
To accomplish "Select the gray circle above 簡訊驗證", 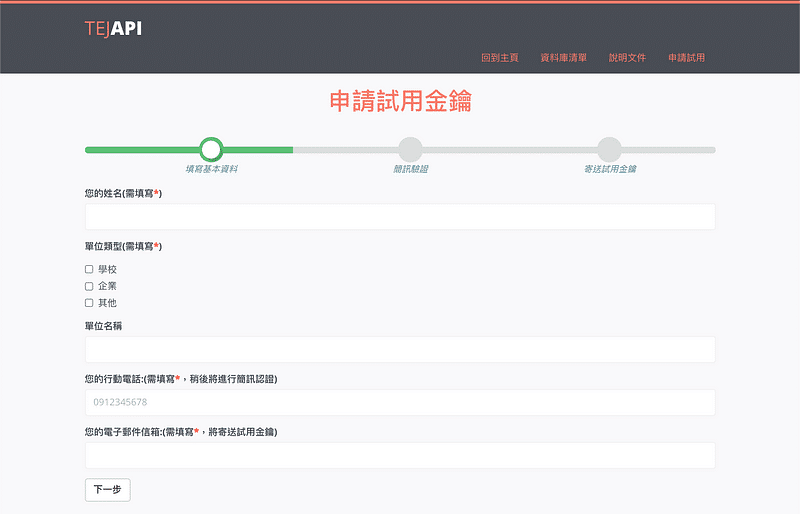I will coord(410,149).
